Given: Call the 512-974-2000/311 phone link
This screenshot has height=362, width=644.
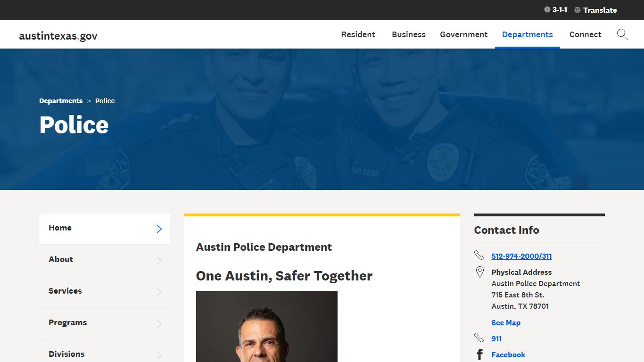Looking at the screenshot, I should point(521,256).
